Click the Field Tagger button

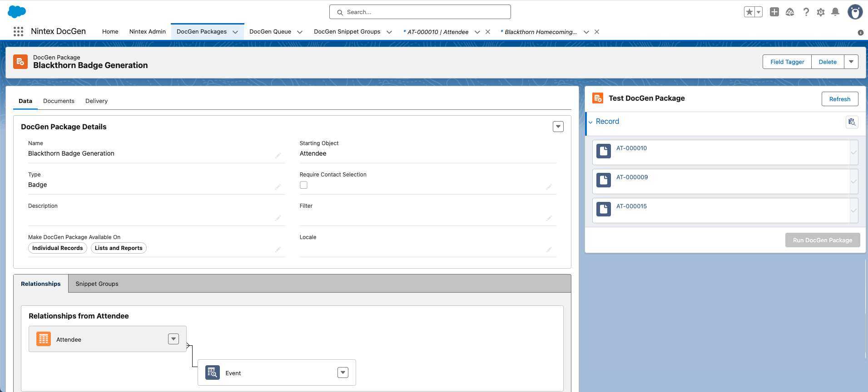(x=787, y=62)
